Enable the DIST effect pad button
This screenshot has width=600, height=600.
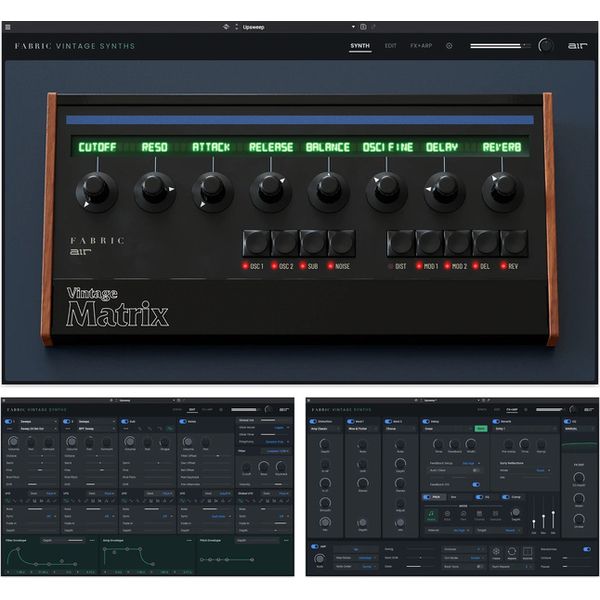401,243
